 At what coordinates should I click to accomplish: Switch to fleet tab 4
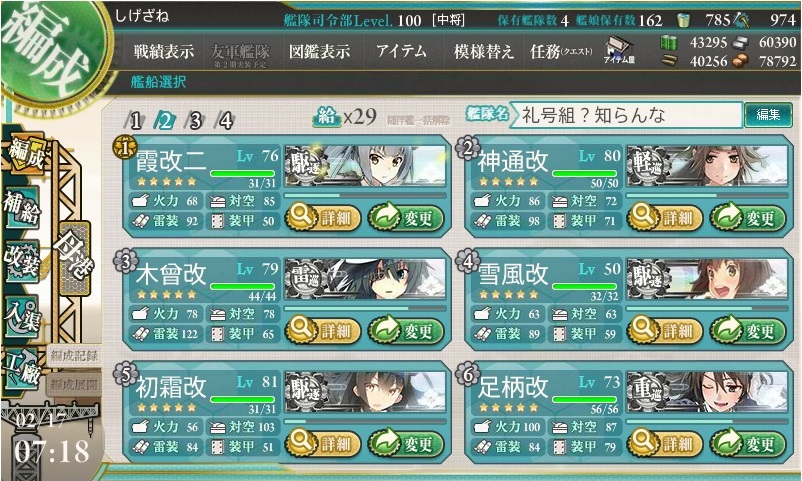226,121
